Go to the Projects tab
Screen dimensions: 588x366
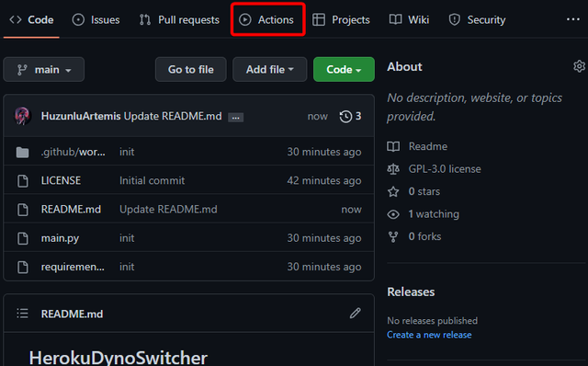(x=341, y=19)
